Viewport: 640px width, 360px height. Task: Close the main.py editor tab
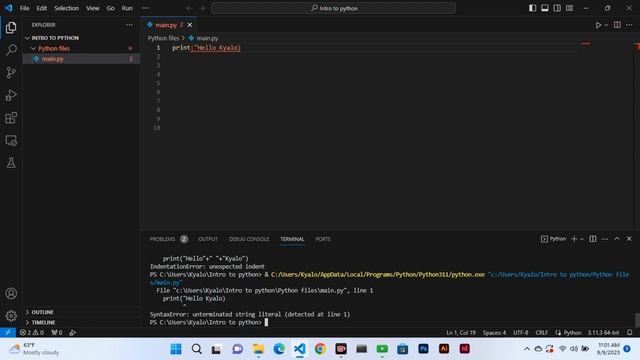pyautogui.click(x=190, y=25)
